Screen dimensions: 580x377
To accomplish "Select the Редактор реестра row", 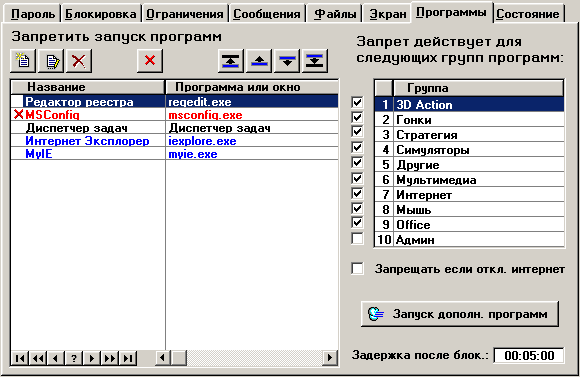I will (x=175, y=101).
